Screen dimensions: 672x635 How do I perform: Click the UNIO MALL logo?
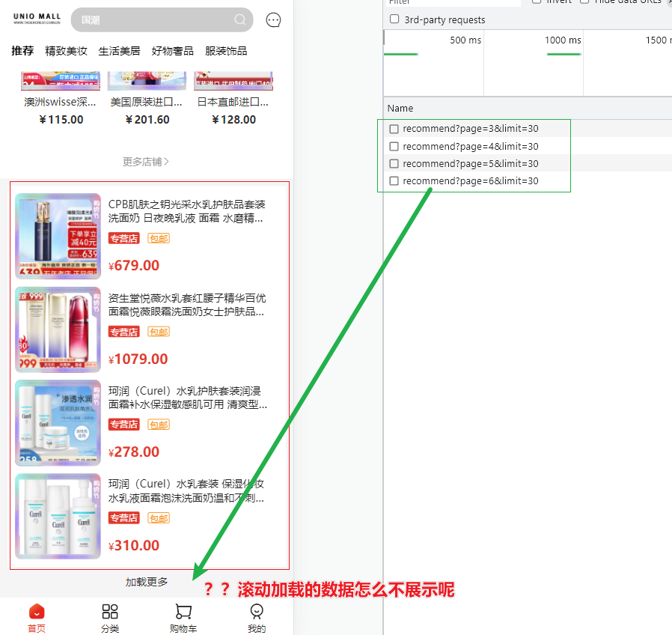click(x=37, y=19)
